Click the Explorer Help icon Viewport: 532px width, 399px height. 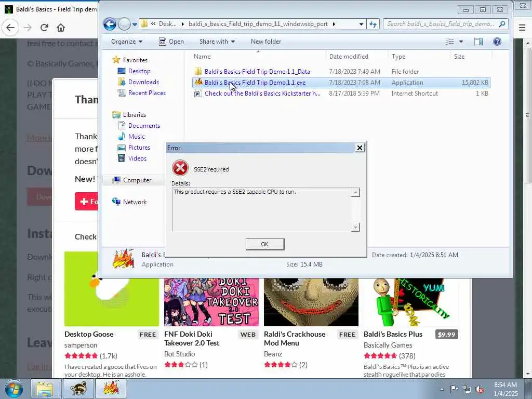point(497,42)
